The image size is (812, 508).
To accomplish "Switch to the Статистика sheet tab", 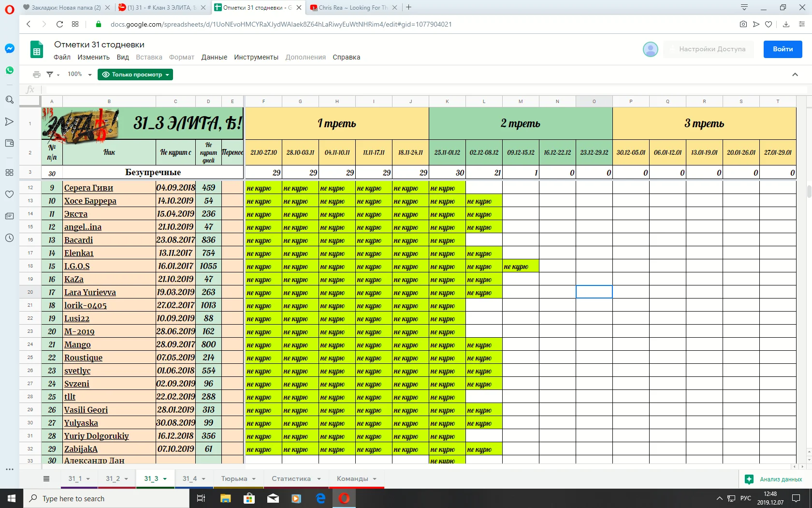I will pyautogui.click(x=291, y=478).
